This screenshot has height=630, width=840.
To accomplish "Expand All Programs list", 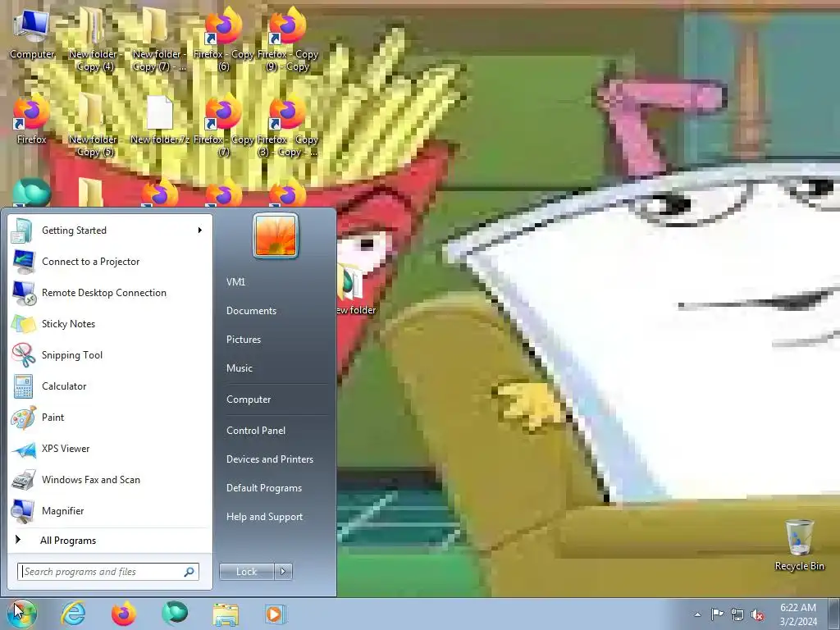I will point(110,540).
